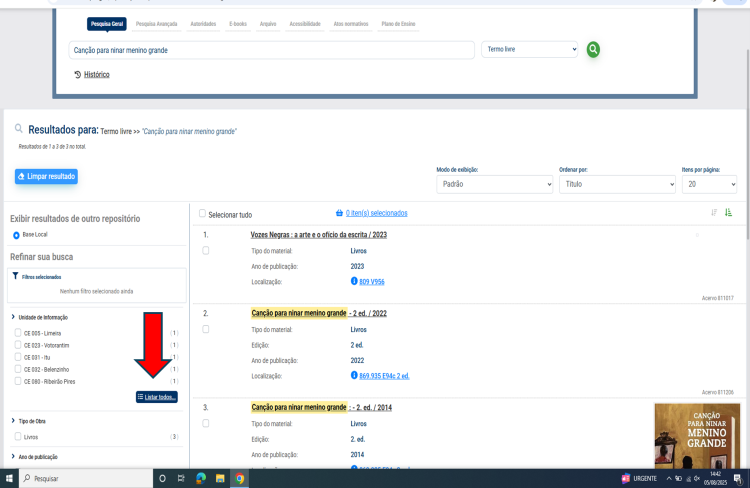Open the Termo livre search type dropdown
Viewport: 750px width, 488px height.
coord(529,49)
